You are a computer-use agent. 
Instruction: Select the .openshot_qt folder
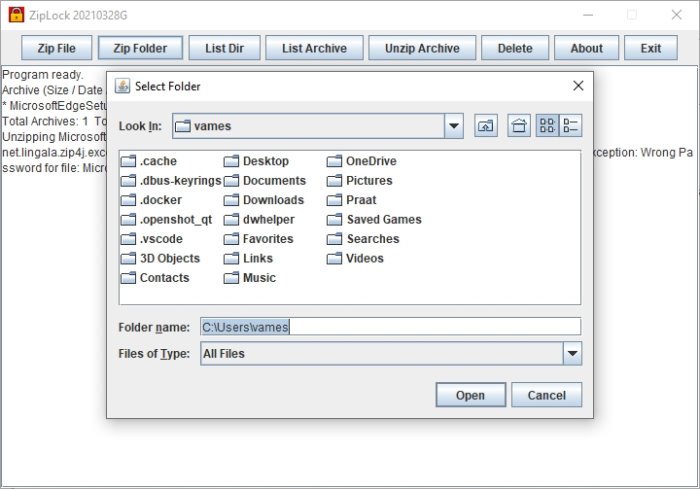pyautogui.click(x=167, y=220)
